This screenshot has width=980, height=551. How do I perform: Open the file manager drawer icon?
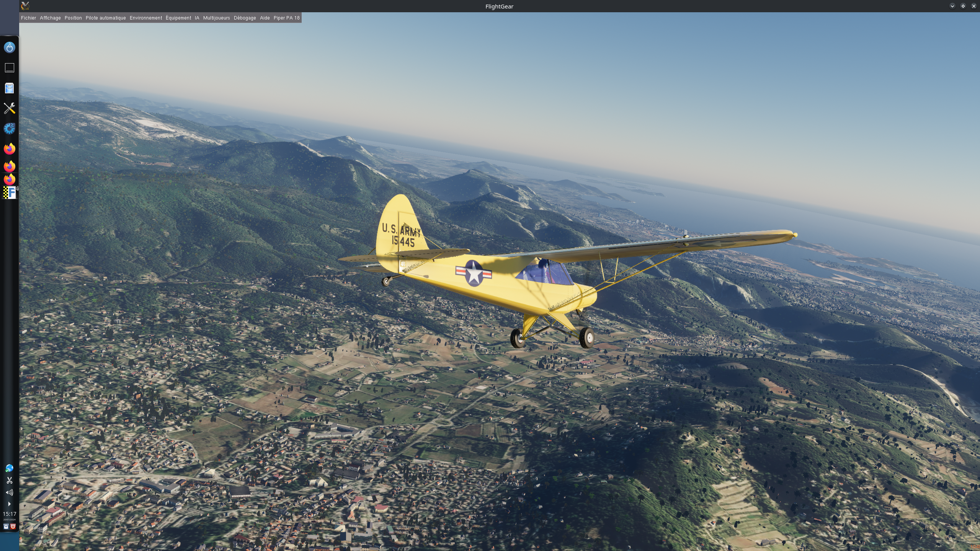click(x=9, y=88)
